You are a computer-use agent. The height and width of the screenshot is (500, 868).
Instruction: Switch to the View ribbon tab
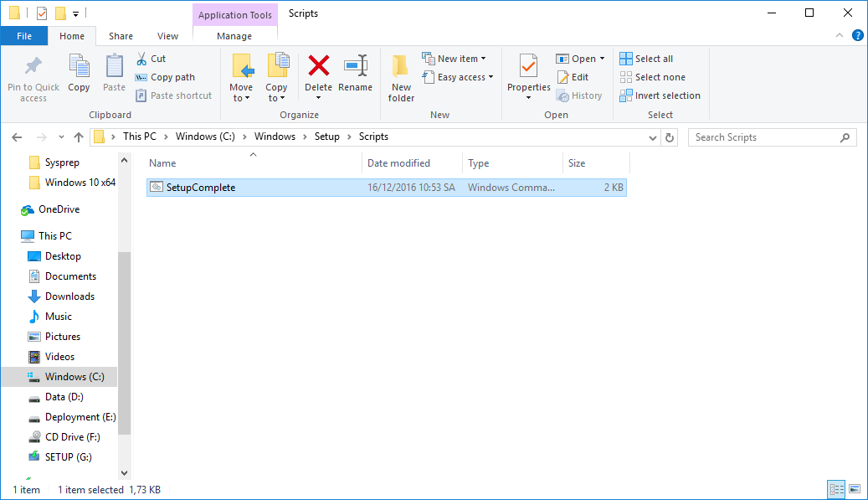[167, 36]
